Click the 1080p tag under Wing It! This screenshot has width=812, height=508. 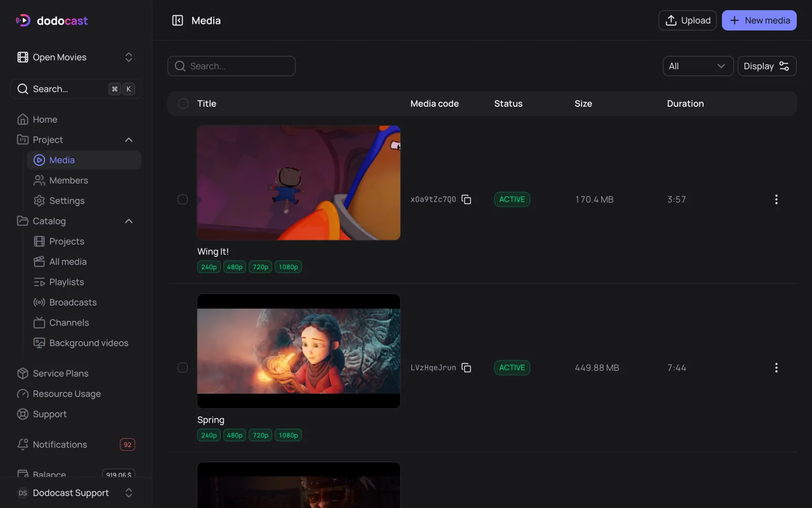coord(288,267)
